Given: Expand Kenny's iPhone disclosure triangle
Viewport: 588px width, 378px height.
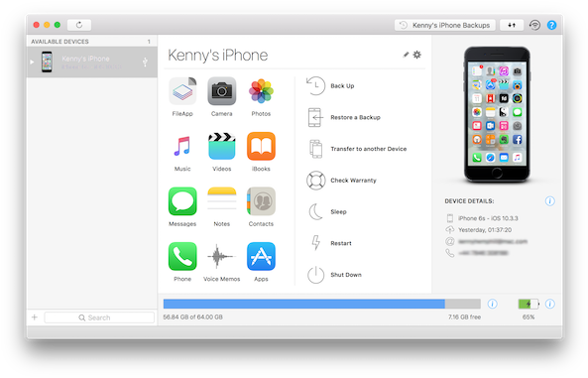Looking at the screenshot, I should pyautogui.click(x=32, y=62).
